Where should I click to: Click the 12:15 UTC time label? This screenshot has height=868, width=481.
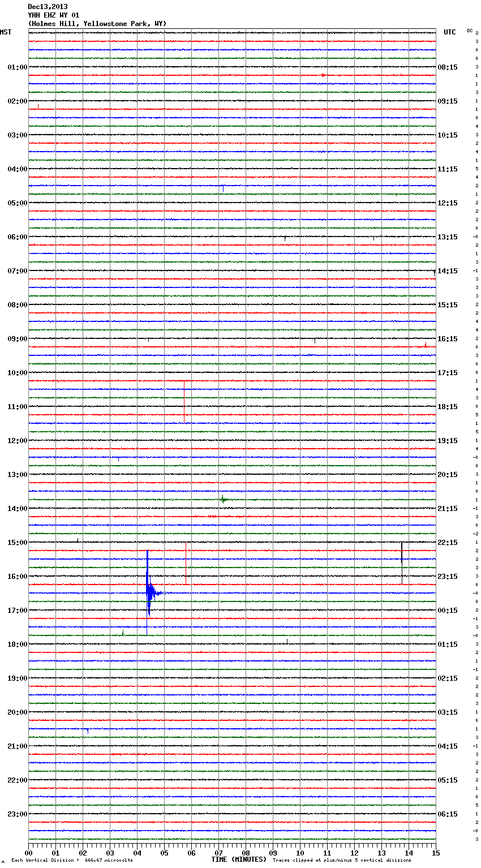tap(448, 203)
